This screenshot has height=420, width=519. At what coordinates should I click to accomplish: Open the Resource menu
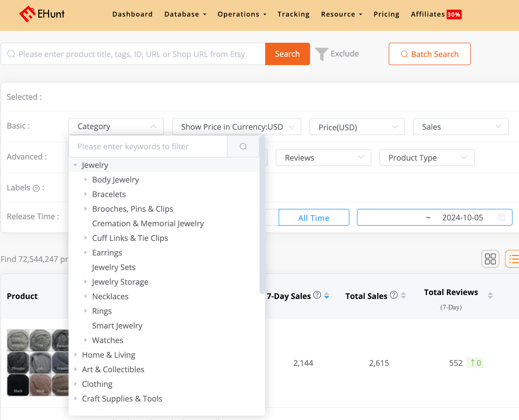click(342, 14)
